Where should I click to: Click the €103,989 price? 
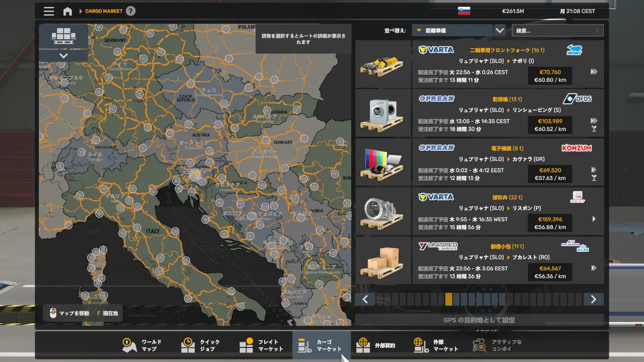tap(550, 121)
